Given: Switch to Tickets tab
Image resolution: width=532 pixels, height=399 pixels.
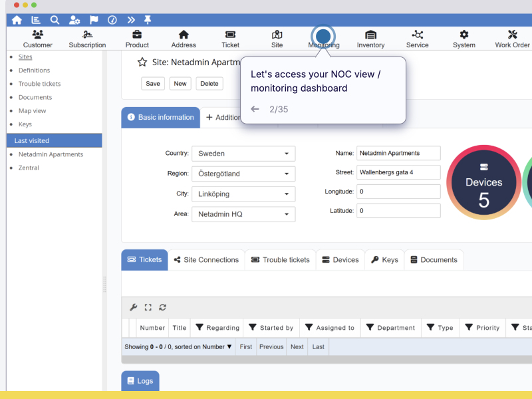Looking at the screenshot, I should 144,260.
